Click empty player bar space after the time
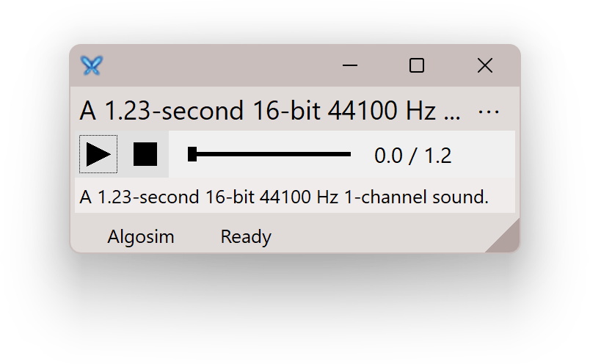 [x=484, y=154]
